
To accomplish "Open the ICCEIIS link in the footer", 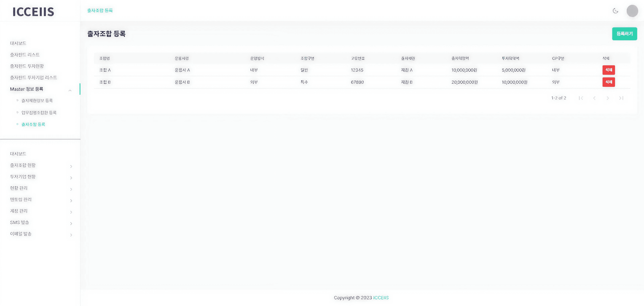I will 381,298.
